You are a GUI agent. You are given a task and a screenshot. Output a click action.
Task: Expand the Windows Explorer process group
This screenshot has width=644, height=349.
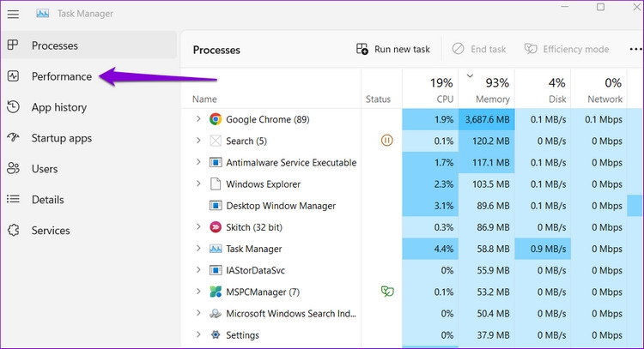click(x=198, y=184)
